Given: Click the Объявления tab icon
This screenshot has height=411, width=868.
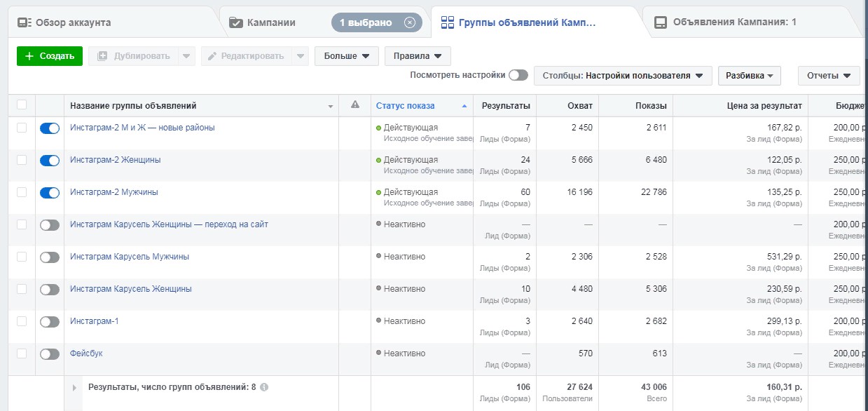Looking at the screenshot, I should coord(661,22).
